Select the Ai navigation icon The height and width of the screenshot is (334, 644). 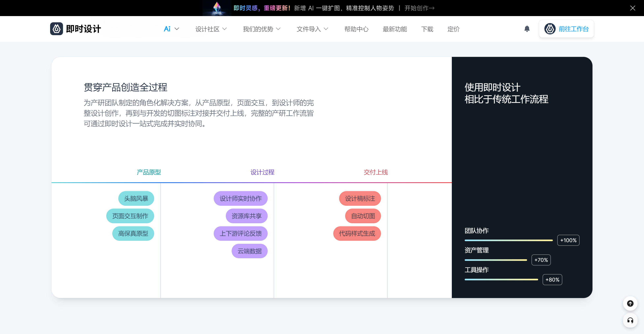[167, 29]
